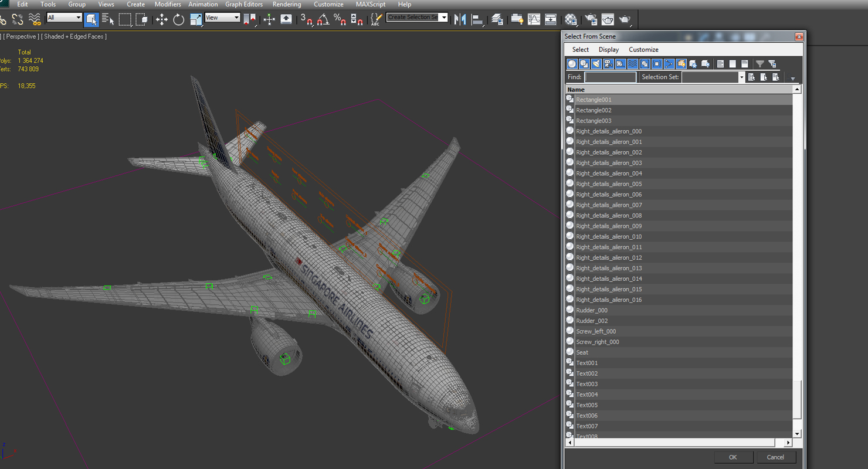Click the Bind to Space Warp icon
The image size is (868, 469).
(x=35, y=20)
